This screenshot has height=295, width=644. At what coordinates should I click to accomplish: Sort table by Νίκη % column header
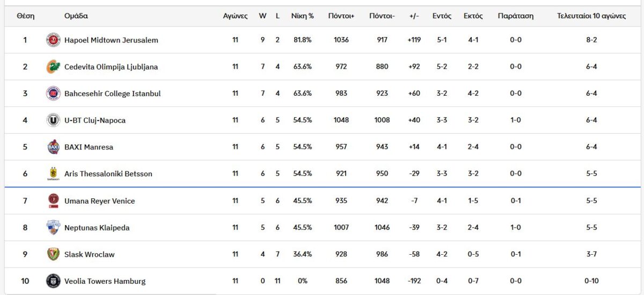pyautogui.click(x=302, y=16)
